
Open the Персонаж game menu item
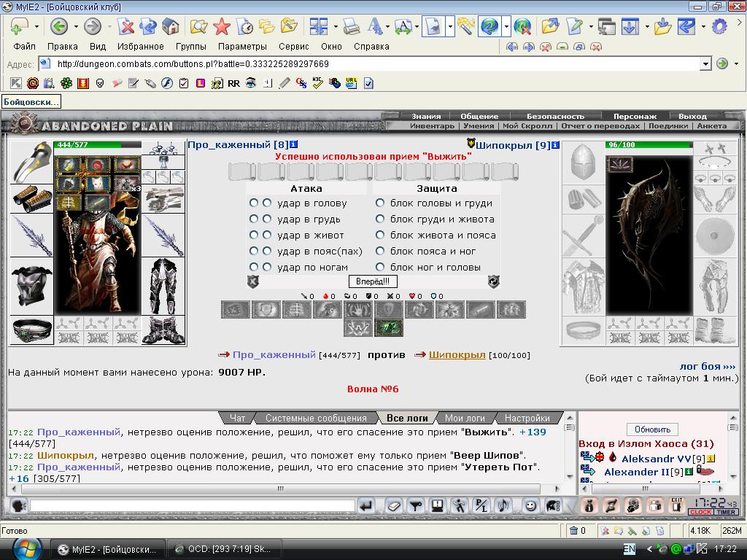(x=635, y=116)
